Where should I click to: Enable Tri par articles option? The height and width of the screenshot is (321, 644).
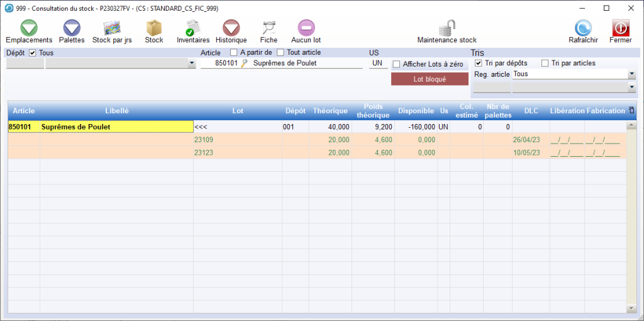tap(545, 63)
